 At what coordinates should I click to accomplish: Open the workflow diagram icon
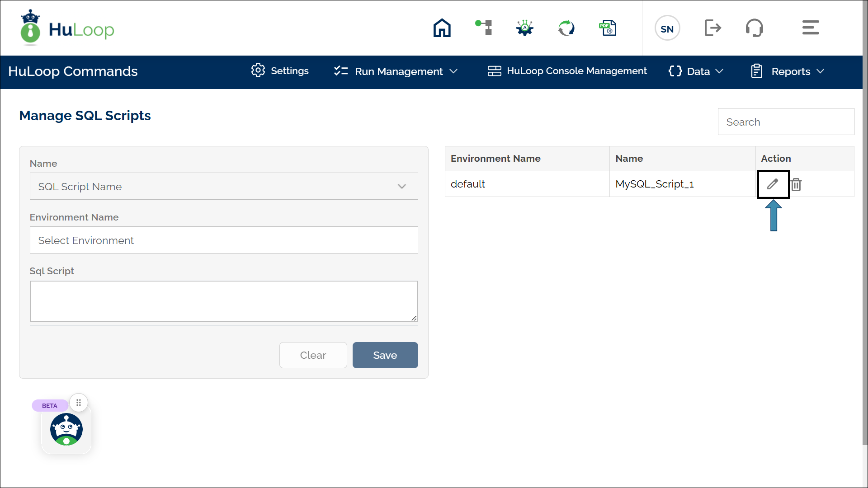tap(484, 28)
